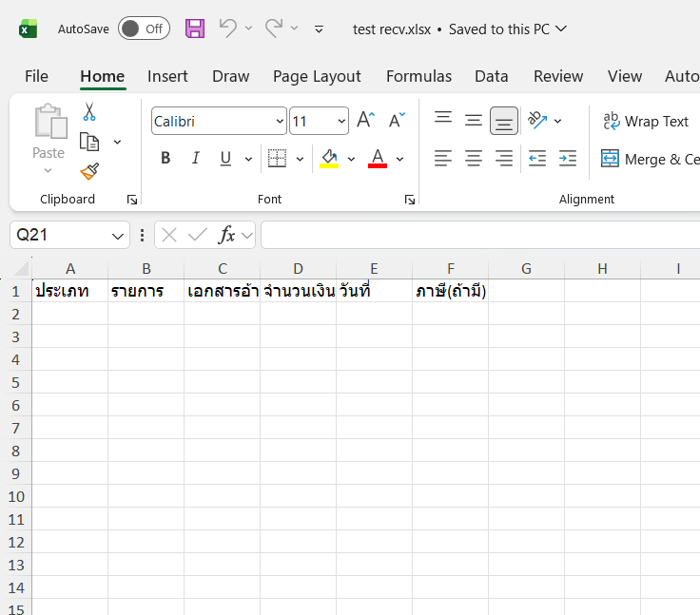Toggle Italic formatting
This screenshot has width=700, height=615.
[x=196, y=158]
